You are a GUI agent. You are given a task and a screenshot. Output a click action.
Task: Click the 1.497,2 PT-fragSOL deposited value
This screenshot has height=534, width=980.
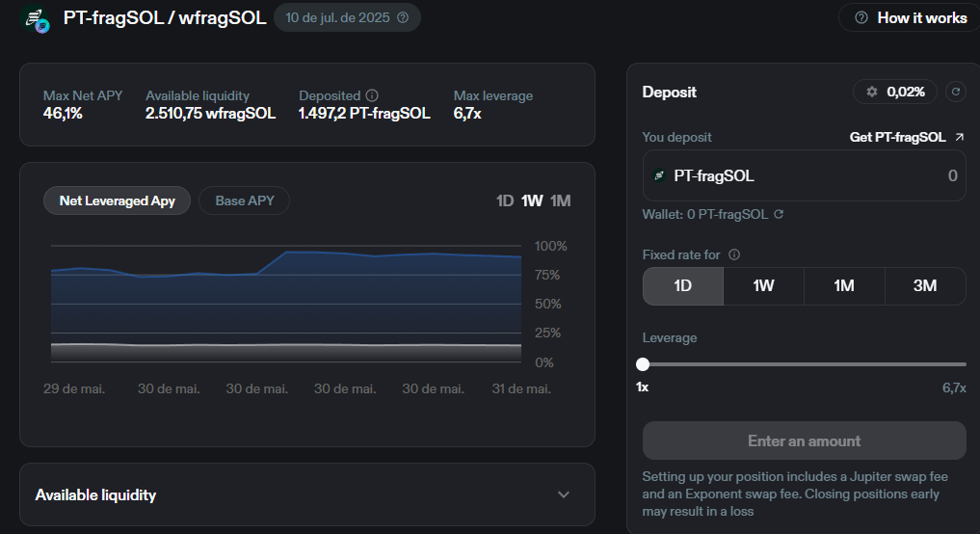pos(364,113)
